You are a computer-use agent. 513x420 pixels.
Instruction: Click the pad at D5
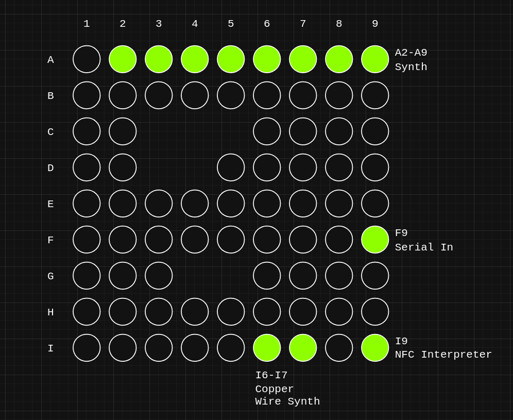click(x=231, y=167)
